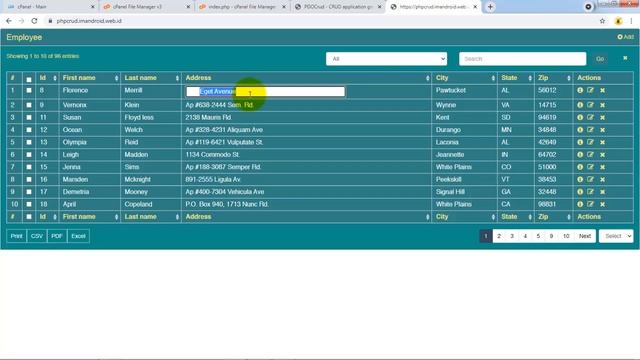Image resolution: width=640 pixels, height=360 pixels.
Task: Check the box for Jenna Sims row
Action: (x=29, y=167)
